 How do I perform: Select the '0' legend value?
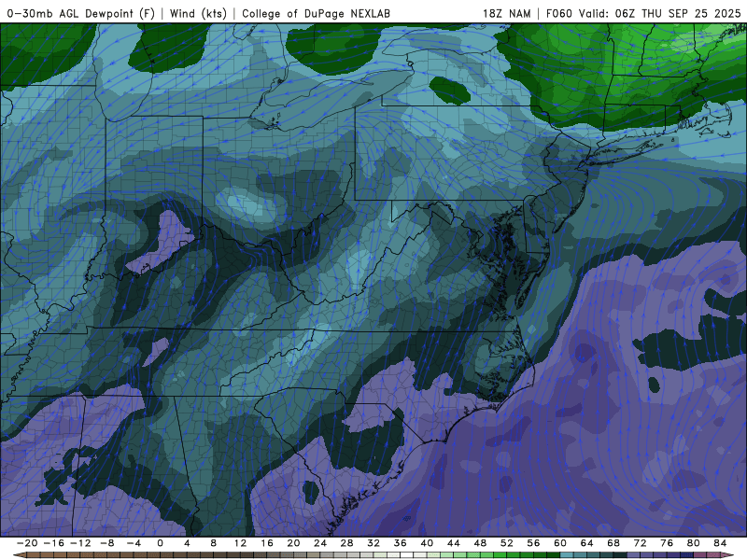point(160,543)
